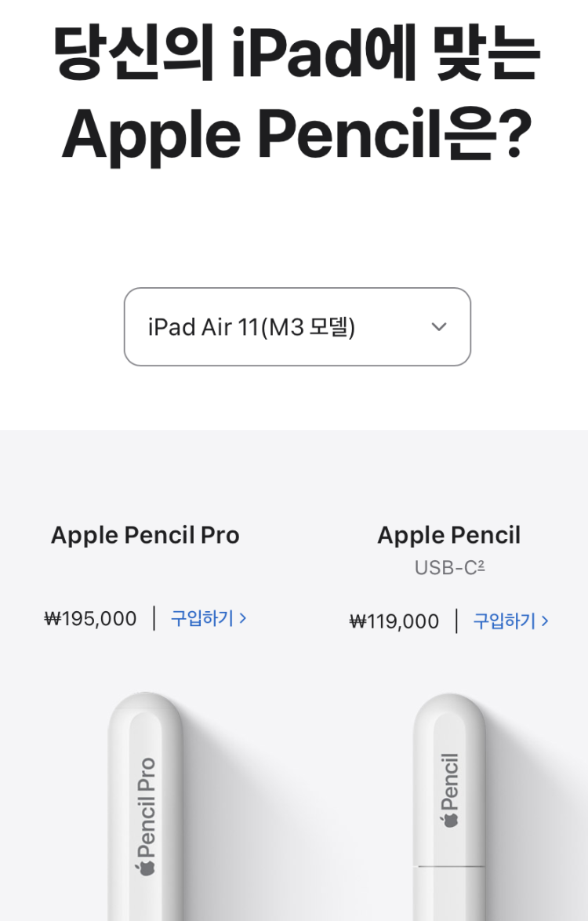588x921 pixels.
Task: Click the ₩195,000 price text
Action: click(91, 619)
